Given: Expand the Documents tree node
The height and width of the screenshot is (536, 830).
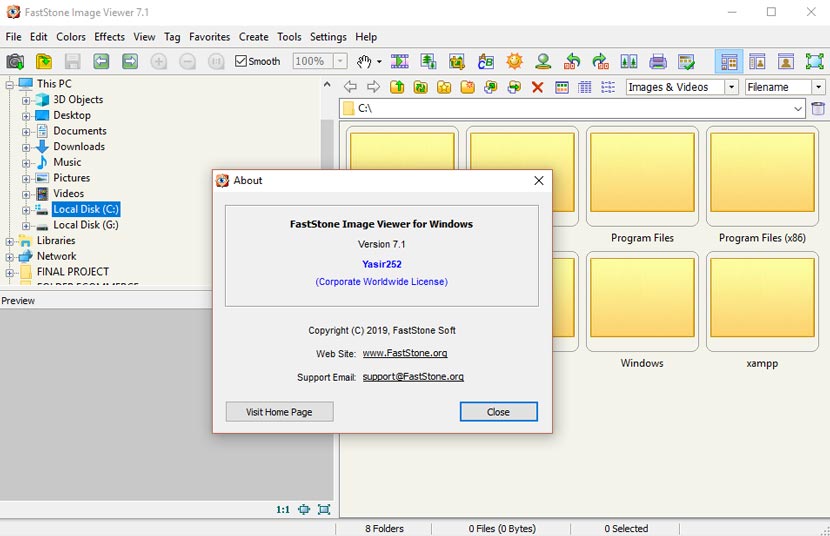Looking at the screenshot, I should coord(26,131).
